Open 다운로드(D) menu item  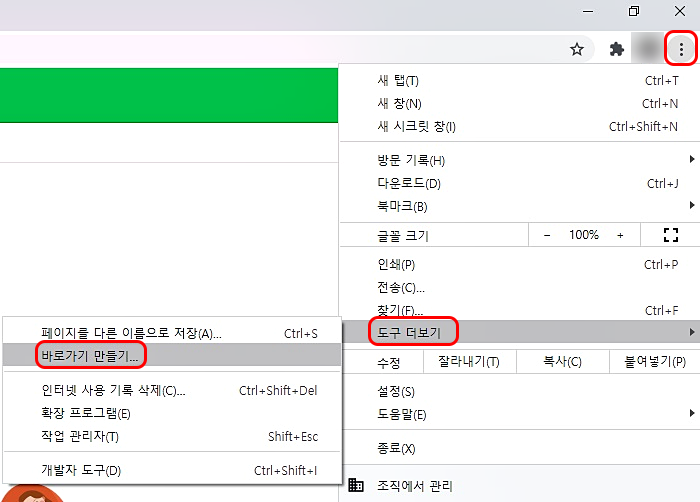519,183
